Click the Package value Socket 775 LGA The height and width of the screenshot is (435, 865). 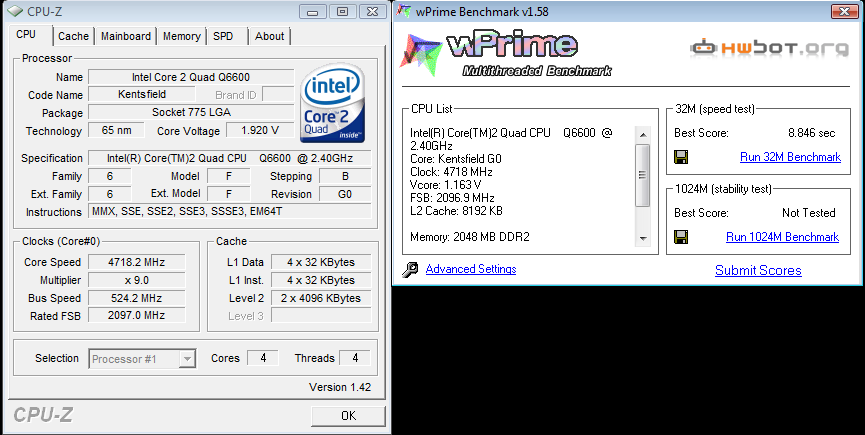click(x=191, y=112)
